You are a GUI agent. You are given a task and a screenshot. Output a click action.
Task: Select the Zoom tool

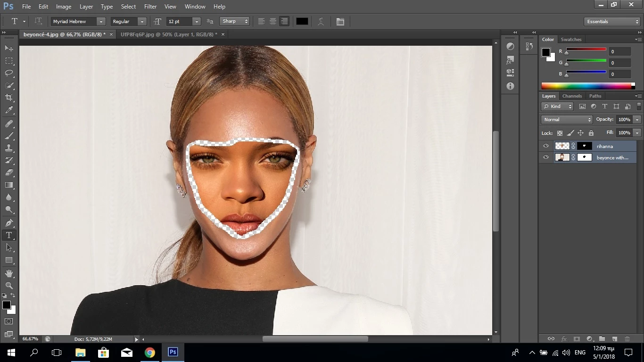pos(9,286)
